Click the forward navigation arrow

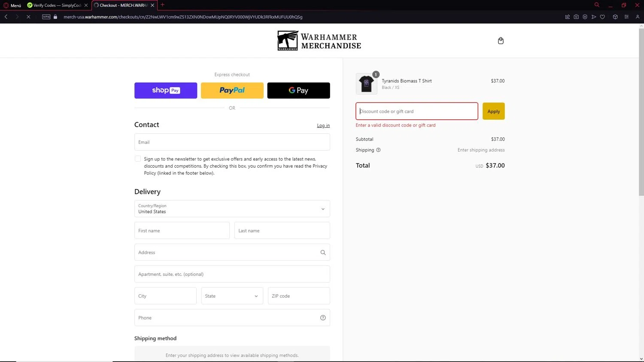[x=17, y=17]
